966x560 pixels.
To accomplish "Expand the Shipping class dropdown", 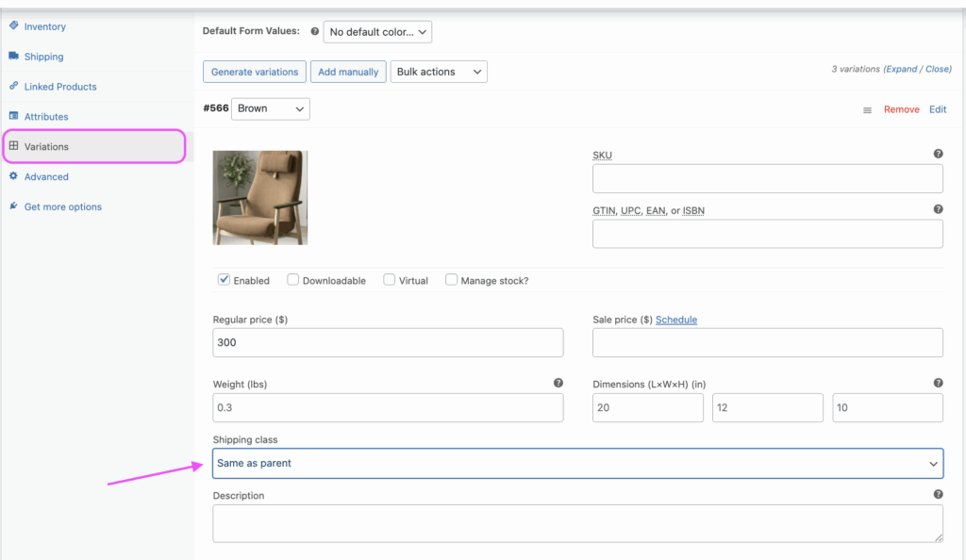I will pyautogui.click(x=578, y=463).
